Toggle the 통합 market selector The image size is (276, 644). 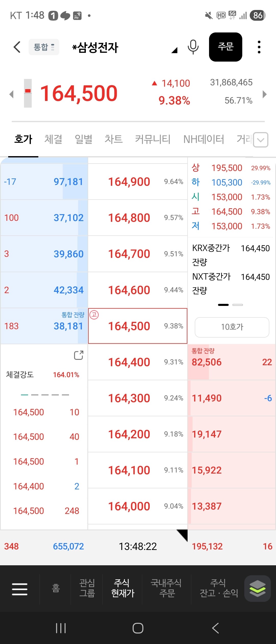44,47
